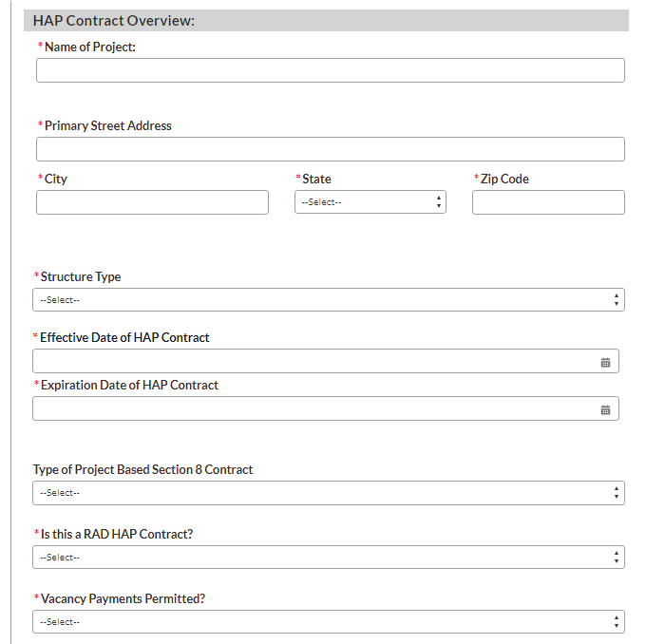Screen dimensions: 665x644
Task: Click arrows on RAD HAP Contract select
Action: (617, 558)
